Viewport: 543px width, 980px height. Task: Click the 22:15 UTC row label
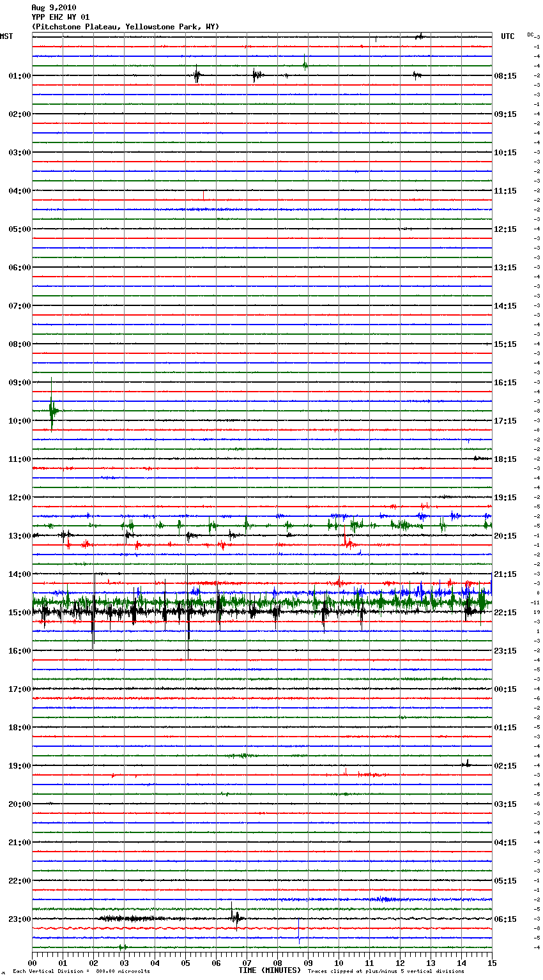pyautogui.click(x=505, y=613)
